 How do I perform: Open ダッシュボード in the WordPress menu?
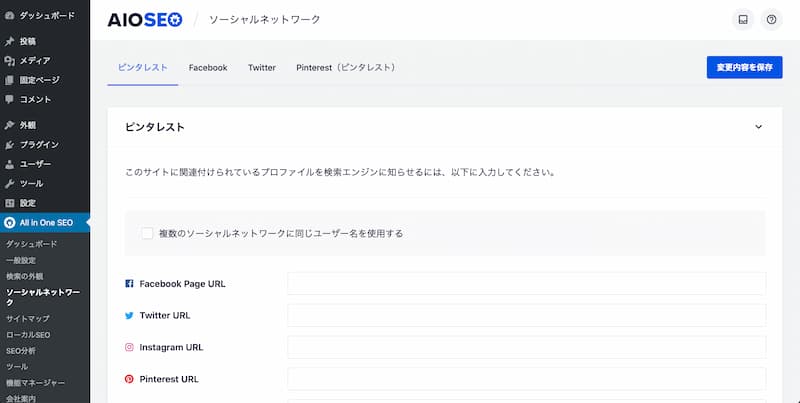(45, 16)
